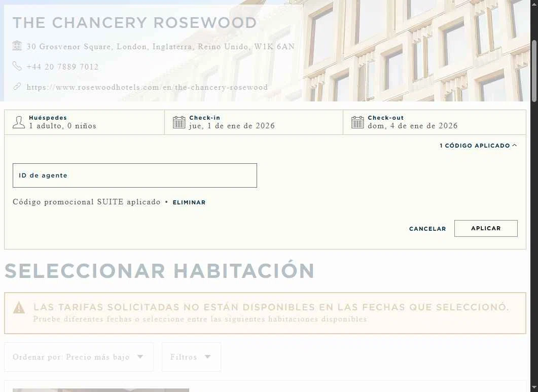Click the Aplicar button
This screenshot has width=538, height=392.
(486, 228)
